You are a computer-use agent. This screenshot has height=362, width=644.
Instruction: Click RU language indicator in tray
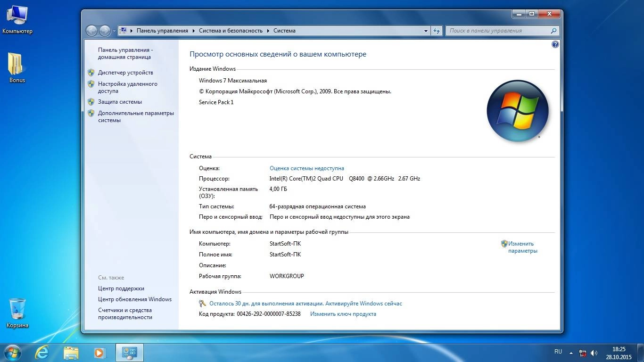coord(558,352)
